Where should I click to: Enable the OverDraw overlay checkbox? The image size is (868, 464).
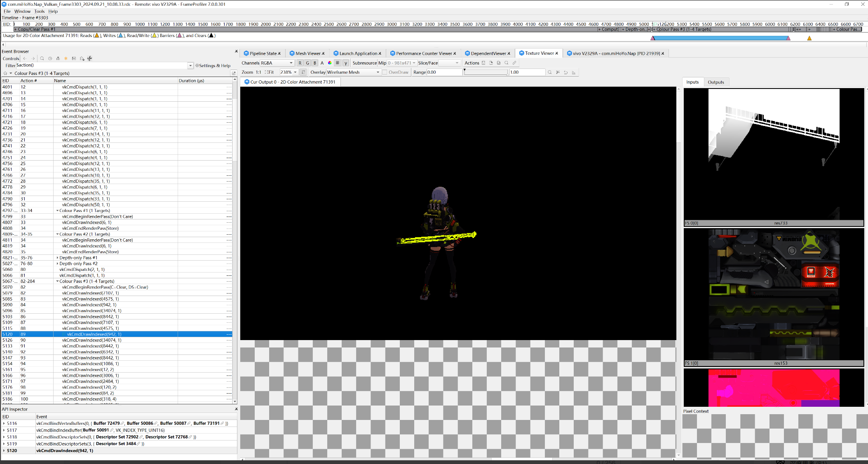pyautogui.click(x=385, y=72)
